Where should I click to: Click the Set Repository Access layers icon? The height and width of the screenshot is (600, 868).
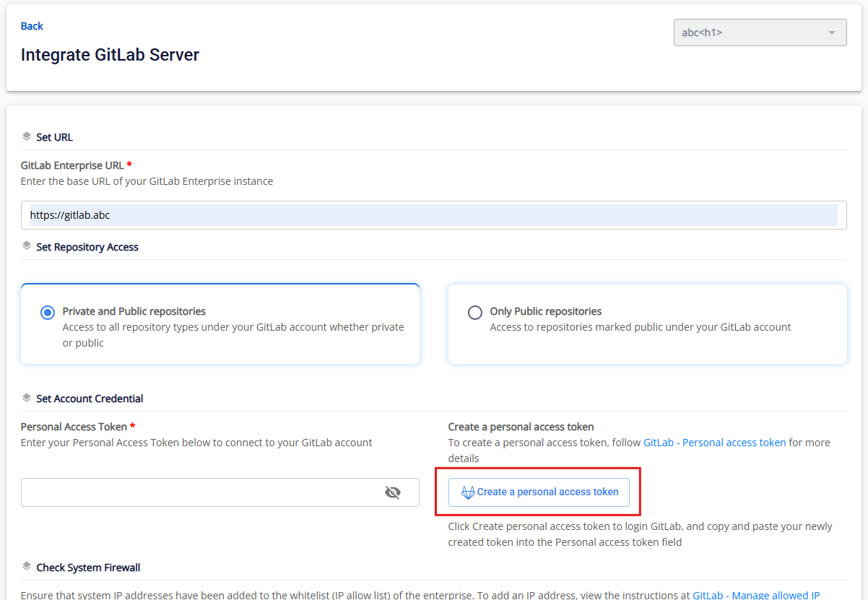pyautogui.click(x=27, y=246)
